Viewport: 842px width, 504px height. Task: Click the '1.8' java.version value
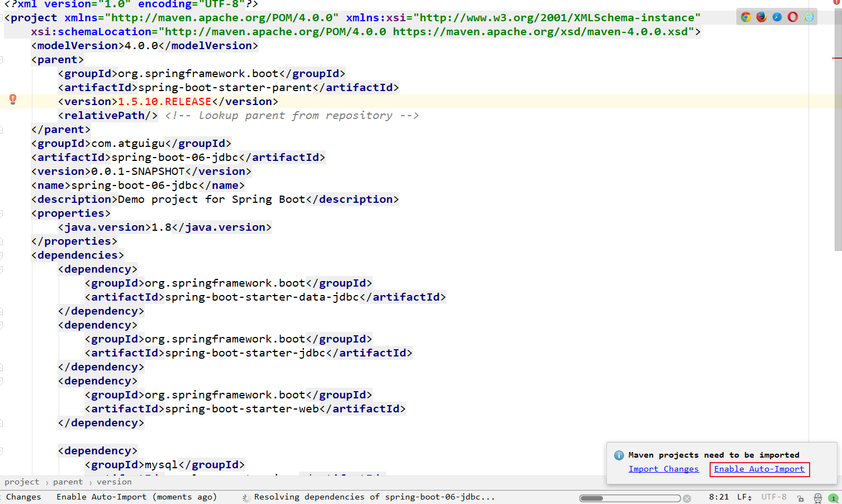pyautogui.click(x=161, y=227)
